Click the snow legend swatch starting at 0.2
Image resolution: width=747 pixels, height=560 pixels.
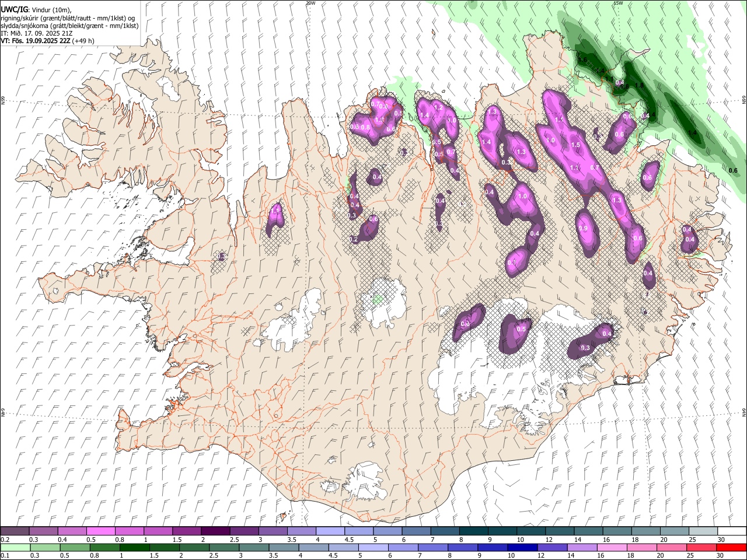pyautogui.click(x=15, y=531)
